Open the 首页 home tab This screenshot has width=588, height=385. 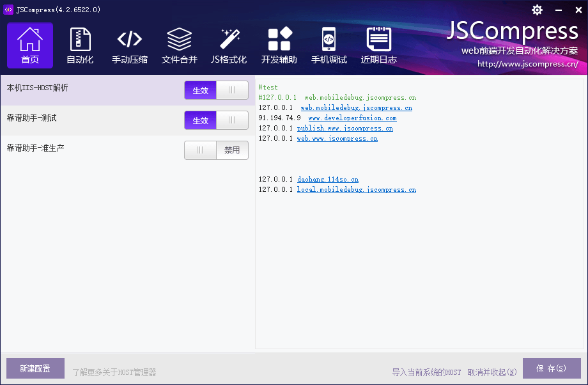[x=30, y=45]
